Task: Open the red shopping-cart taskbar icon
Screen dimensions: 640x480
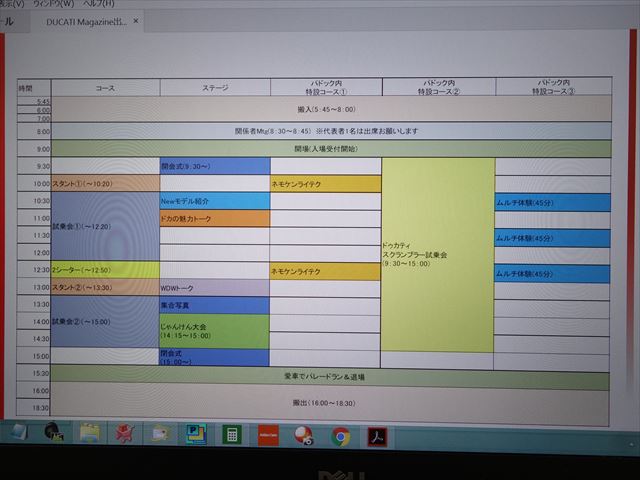Action: pos(124,433)
